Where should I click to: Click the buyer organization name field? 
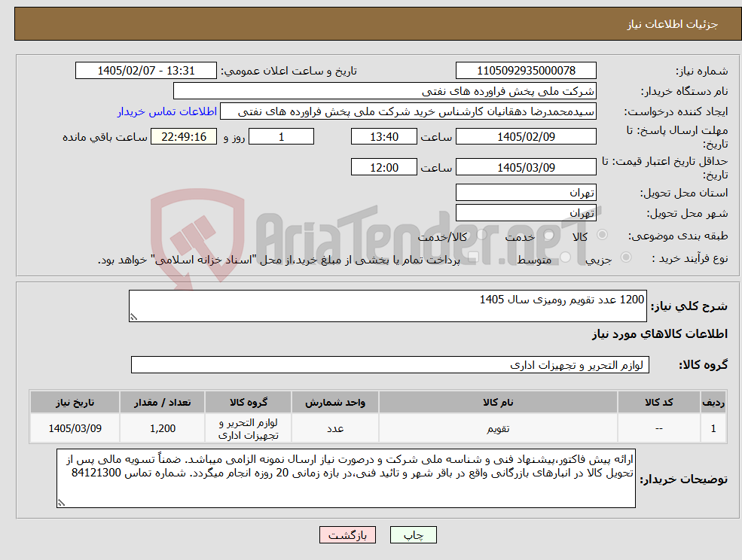tap(385, 91)
